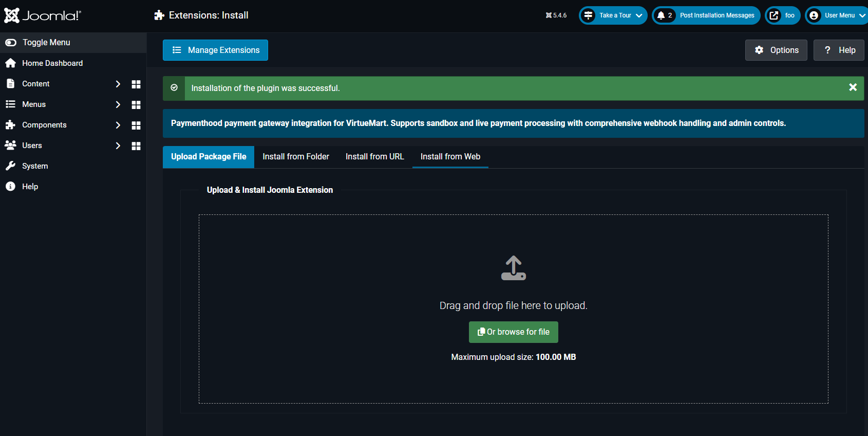
Task: Select the Upload Package File tab
Action: (209, 157)
